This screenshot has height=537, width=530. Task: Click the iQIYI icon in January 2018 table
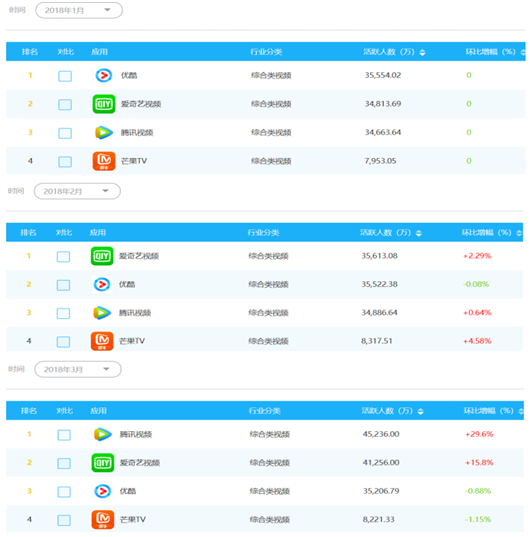[104, 104]
